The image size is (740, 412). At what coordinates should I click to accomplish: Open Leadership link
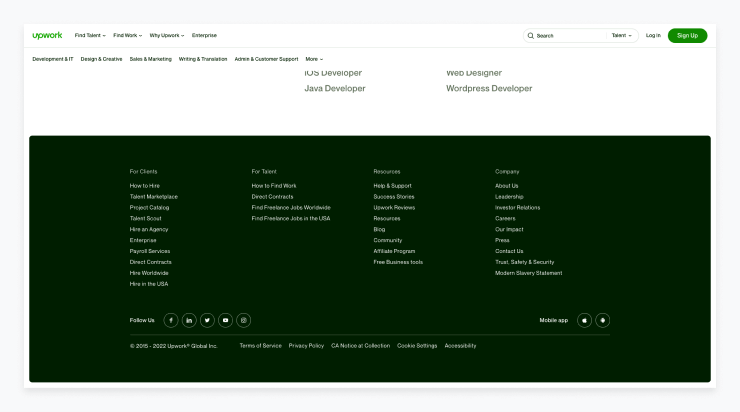click(x=509, y=197)
